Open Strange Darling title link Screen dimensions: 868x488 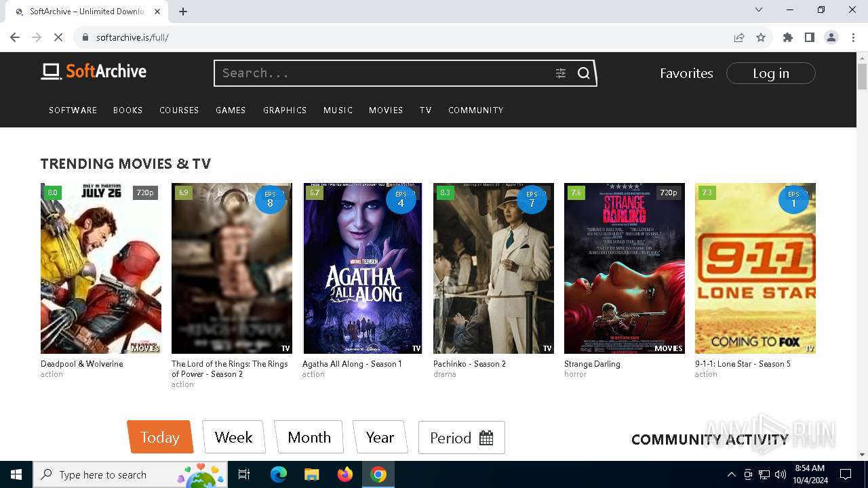click(x=592, y=364)
